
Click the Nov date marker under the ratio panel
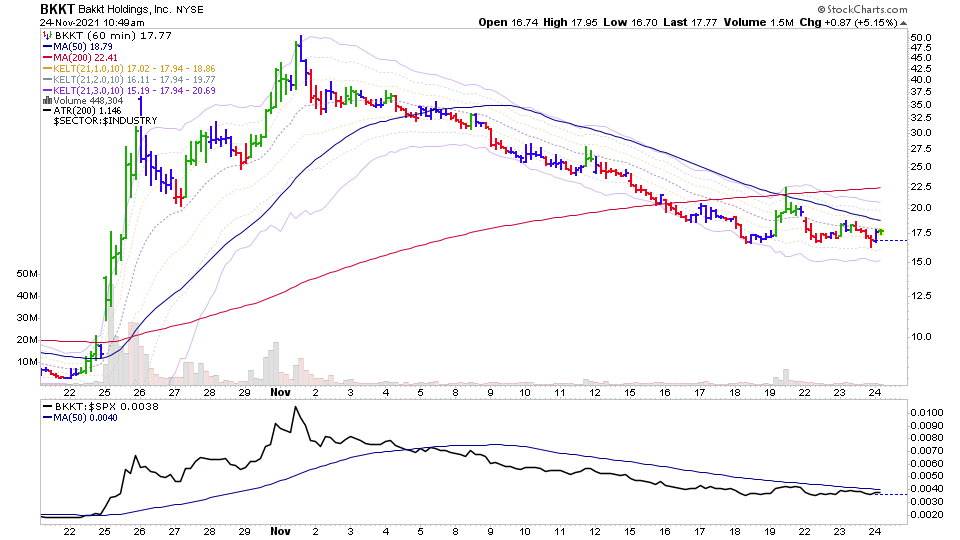tap(280, 531)
